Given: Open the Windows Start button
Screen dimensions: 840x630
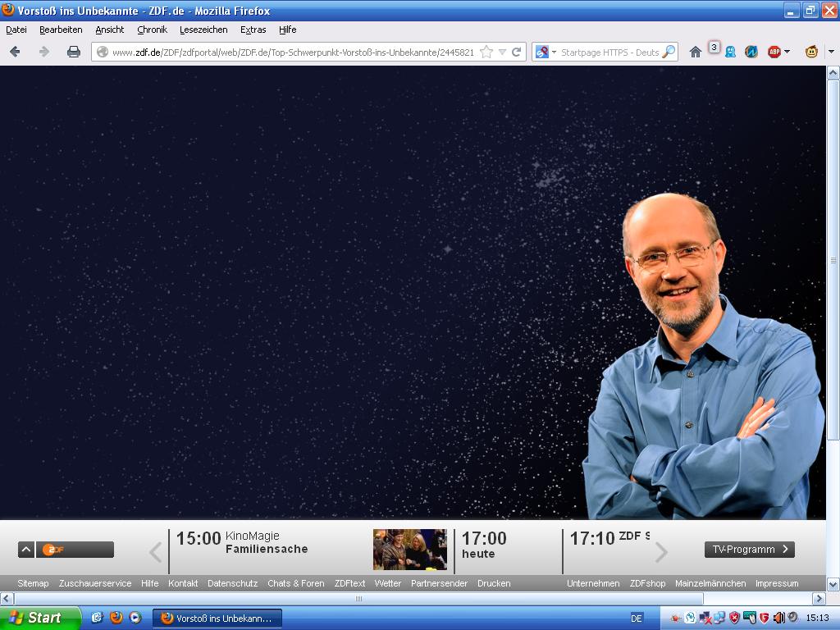Looking at the screenshot, I should [x=41, y=618].
